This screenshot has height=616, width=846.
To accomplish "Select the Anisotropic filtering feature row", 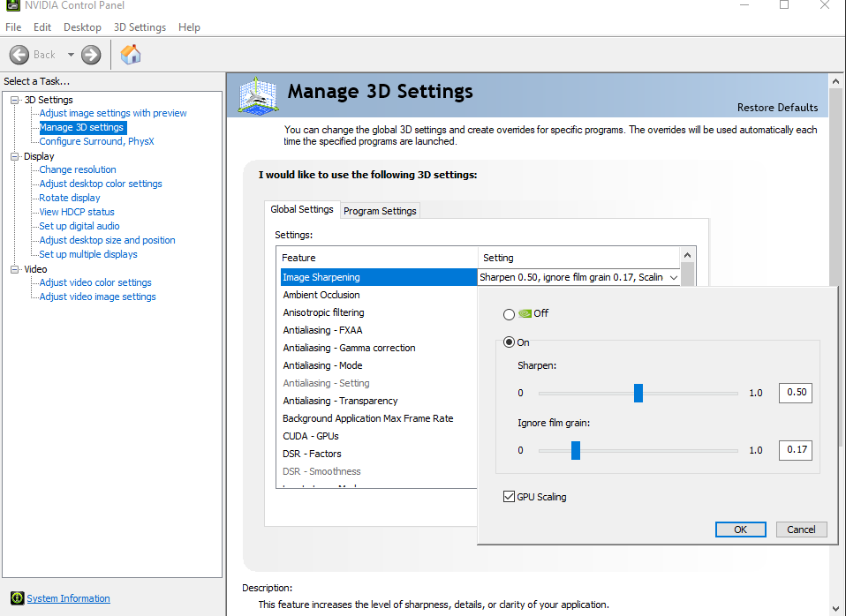I will coord(379,313).
